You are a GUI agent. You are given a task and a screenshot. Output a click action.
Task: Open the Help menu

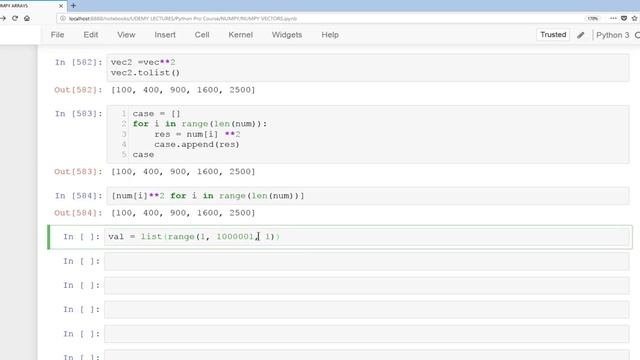click(x=330, y=35)
